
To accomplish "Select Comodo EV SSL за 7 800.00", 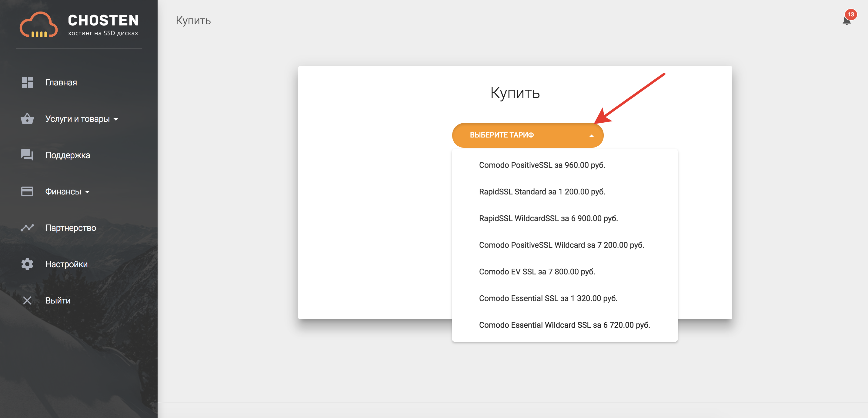I will 565,271.
